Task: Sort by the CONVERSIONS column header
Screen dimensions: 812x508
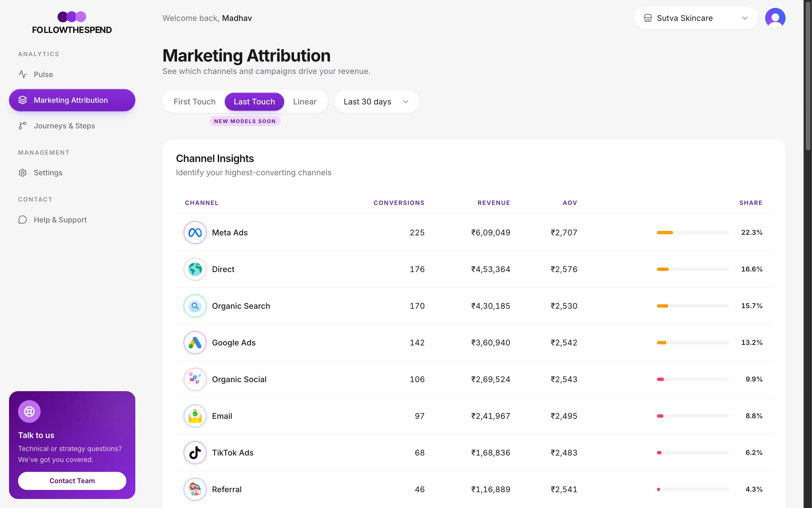Action: pos(399,203)
